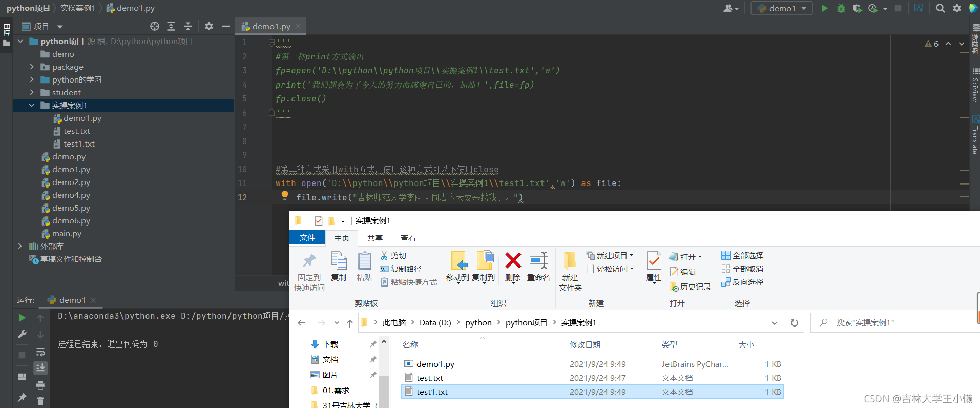Switch to 文件 tab in Explorer
The height and width of the screenshot is (408, 980).
(x=307, y=238)
